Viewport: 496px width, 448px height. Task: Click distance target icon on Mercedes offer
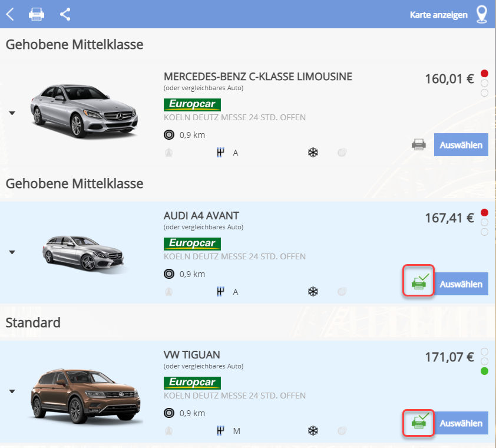click(169, 135)
